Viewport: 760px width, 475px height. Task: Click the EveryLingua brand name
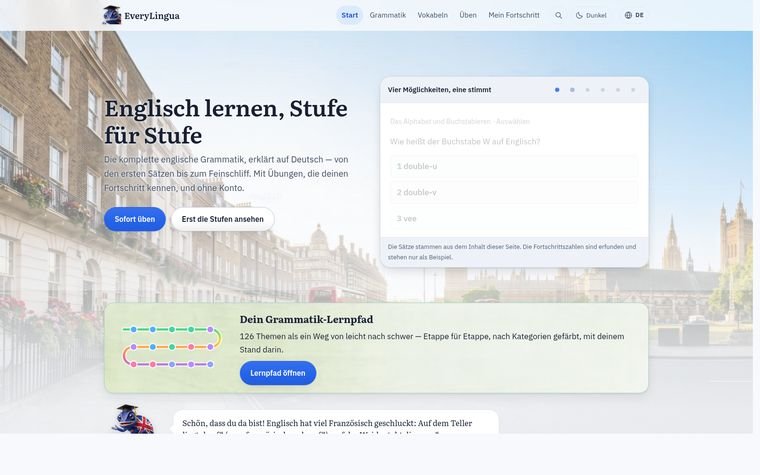(x=152, y=16)
